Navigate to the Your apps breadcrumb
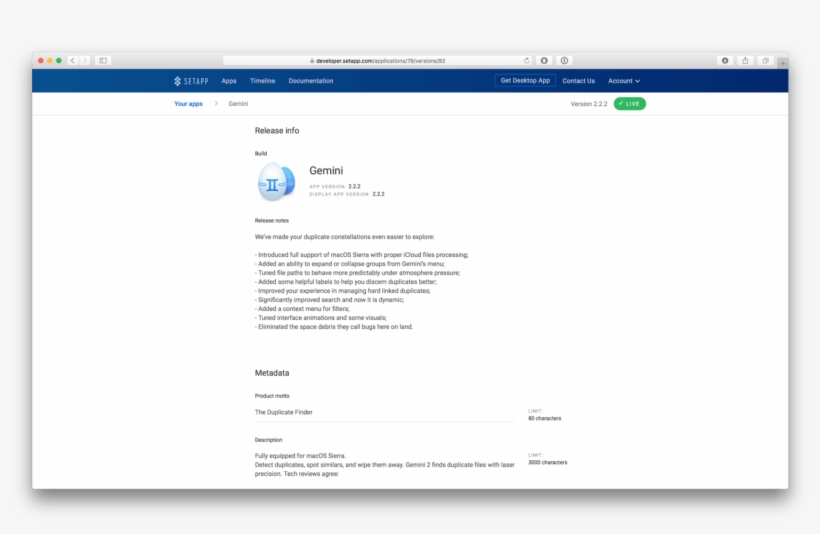 coord(188,104)
